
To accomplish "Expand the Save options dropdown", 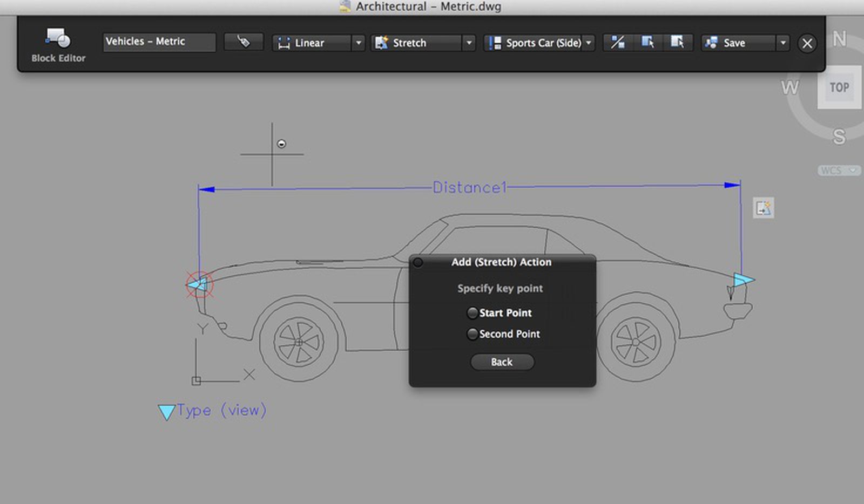I will click(782, 43).
